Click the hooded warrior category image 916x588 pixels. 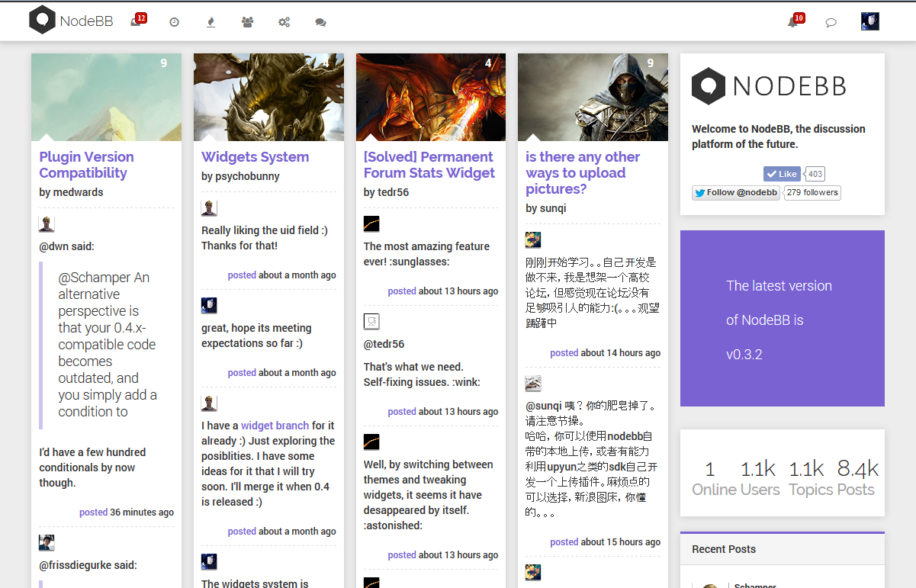[x=593, y=97]
